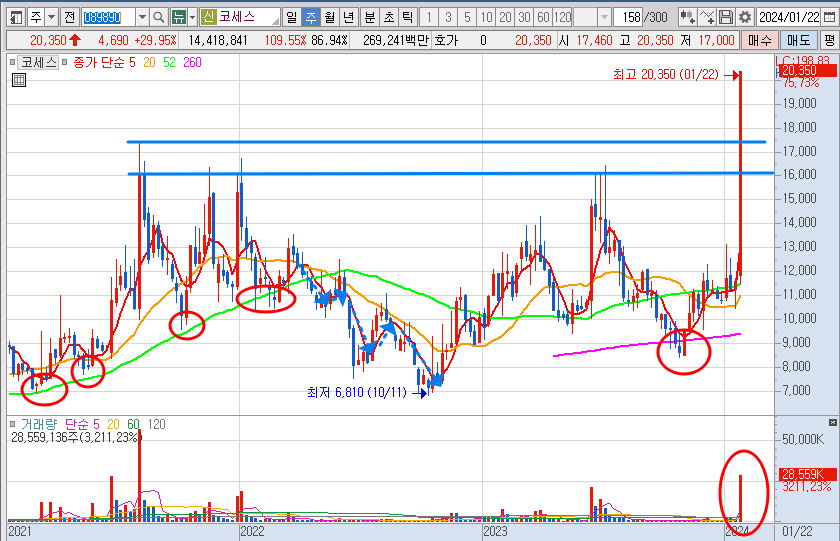Select interval 60 button
Screen dimensions: 840x541
[x=543, y=18]
